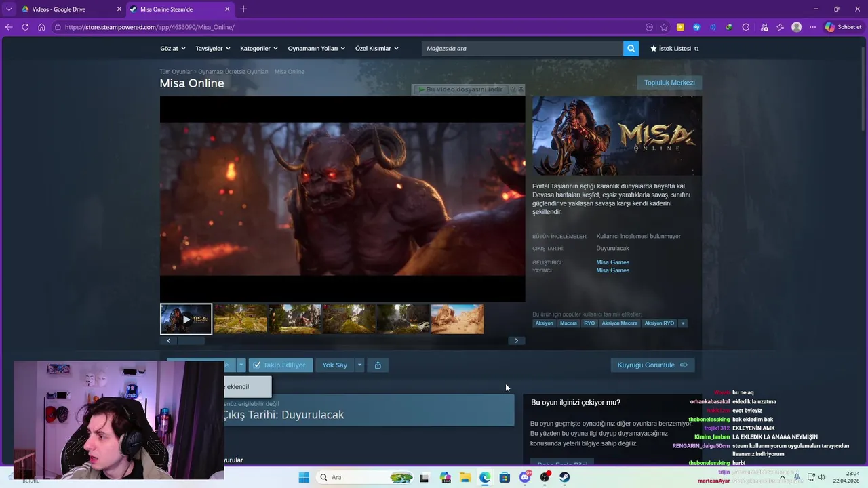
Task: Click the taskbar Ara search box
Action: pyautogui.click(x=365, y=477)
